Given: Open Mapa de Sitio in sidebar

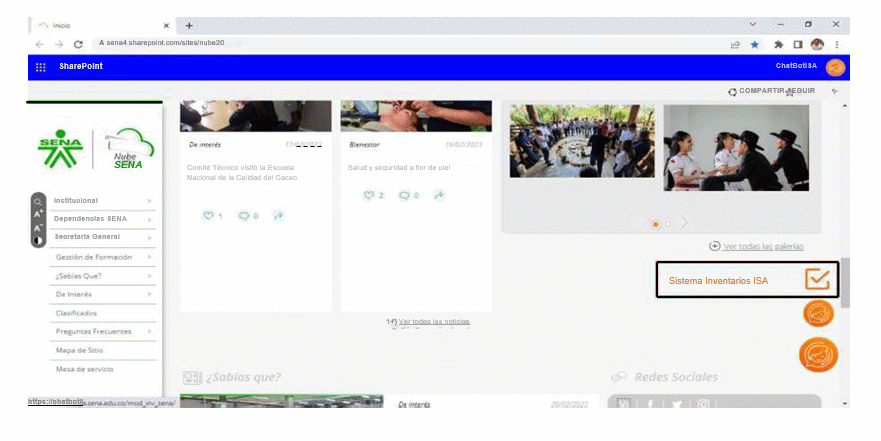Looking at the screenshot, I should (79, 350).
